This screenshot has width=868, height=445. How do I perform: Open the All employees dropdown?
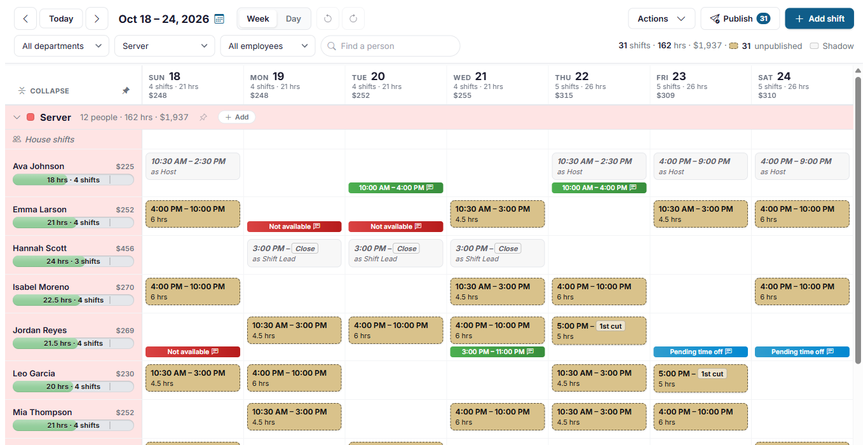(x=268, y=46)
